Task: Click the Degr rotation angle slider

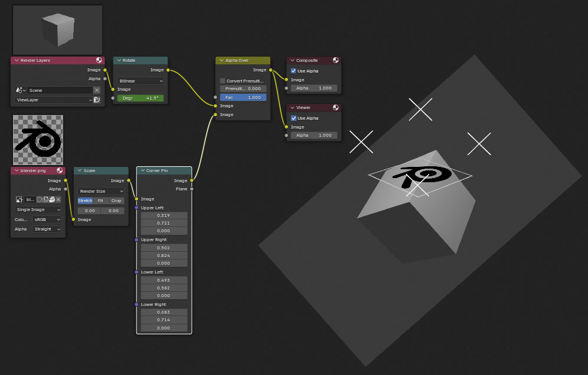Action: (x=141, y=98)
